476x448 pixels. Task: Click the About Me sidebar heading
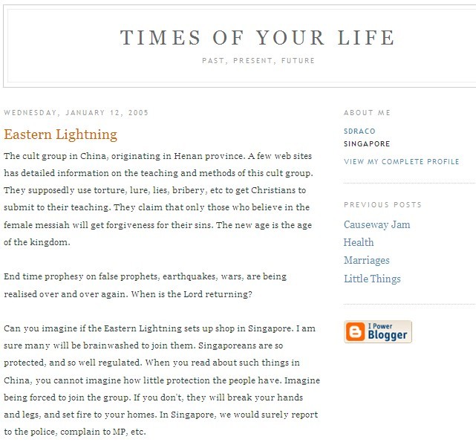[367, 113]
